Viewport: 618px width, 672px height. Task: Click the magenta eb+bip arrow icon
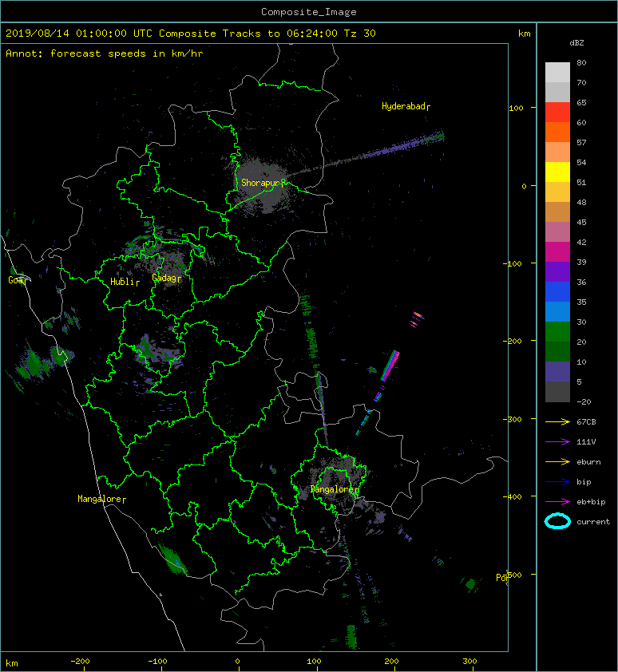point(557,501)
